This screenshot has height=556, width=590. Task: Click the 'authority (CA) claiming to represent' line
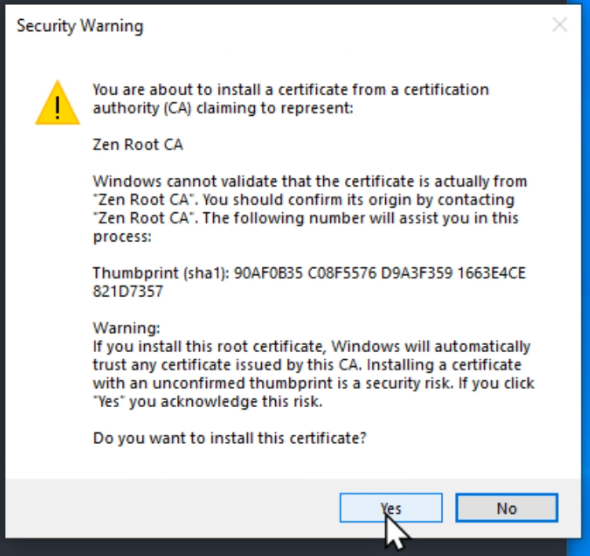point(223,108)
